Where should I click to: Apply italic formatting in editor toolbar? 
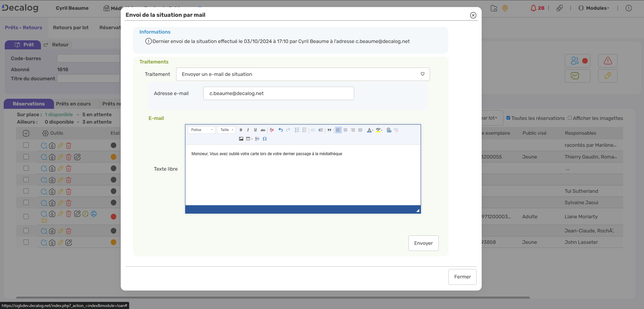click(248, 130)
